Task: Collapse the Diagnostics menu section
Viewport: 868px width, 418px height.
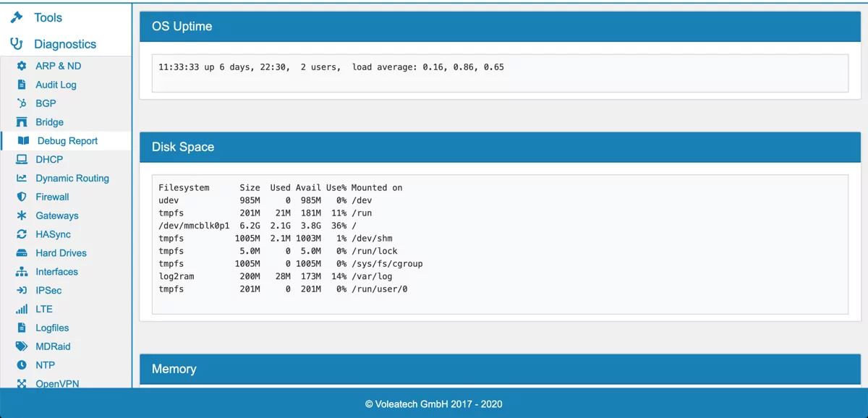Action: [x=64, y=44]
